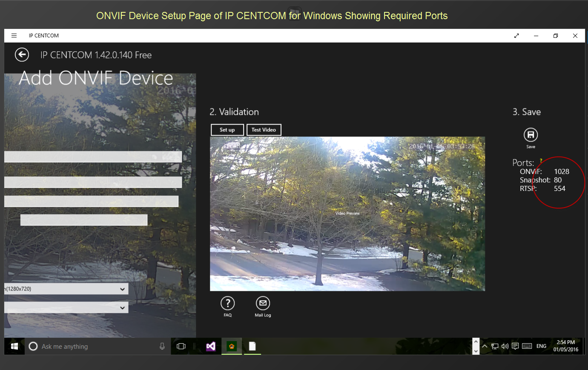Click the Add ONVIF Device title
The image size is (588, 370).
(96, 78)
